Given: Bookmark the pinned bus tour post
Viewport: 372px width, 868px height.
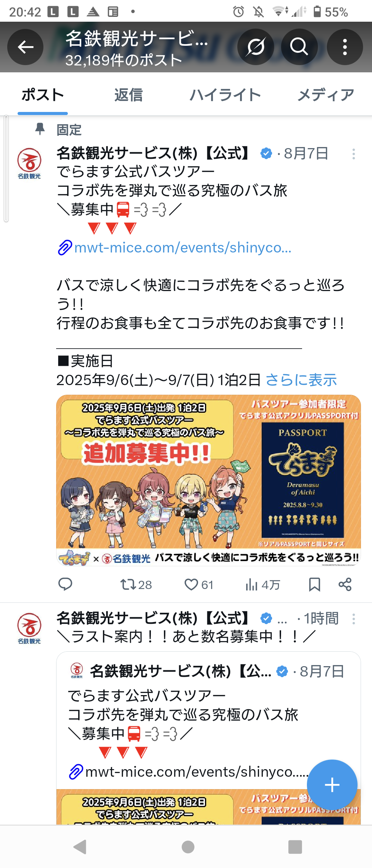Looking at the screenshot, I should pyautogui.click(x=314, y=585).
